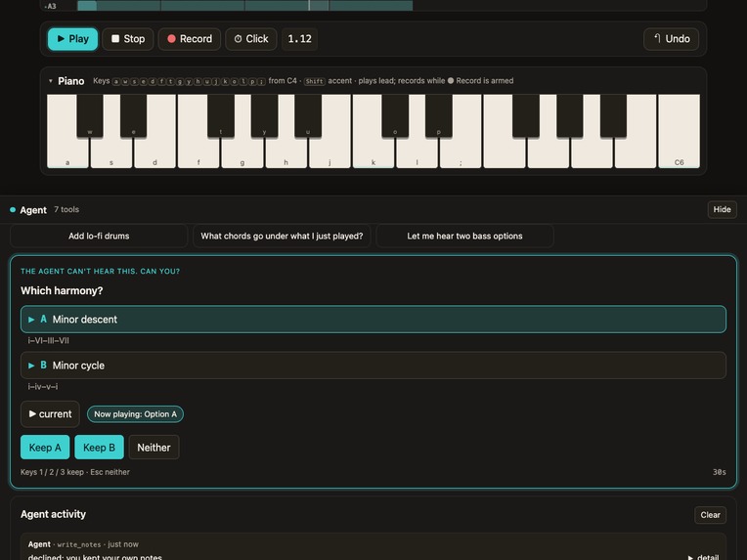Image resolution: width=747 pixels, height=560 pixels.
Task: Arm recording with the Record button
Action: pos(190,39)
